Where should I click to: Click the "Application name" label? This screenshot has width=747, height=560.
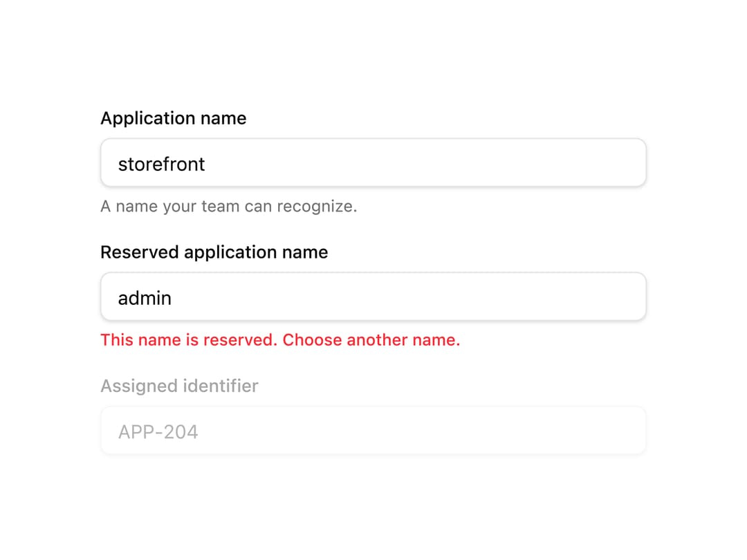(174, 118)
